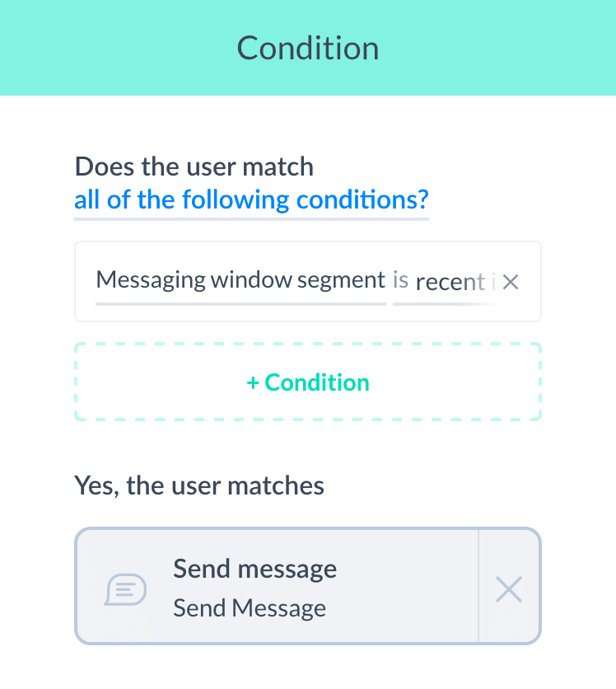Open the 'all of the following conditions?' selector
This screenshot has height=689, width=616.
point(251,200)
